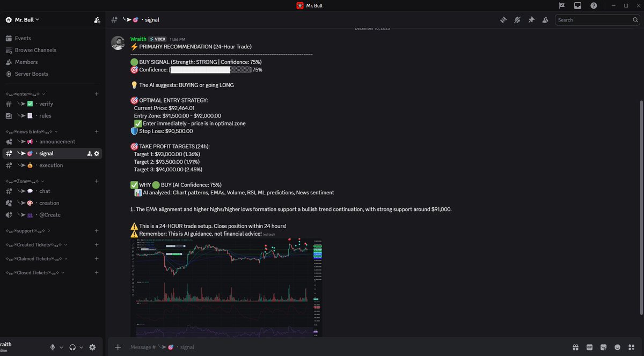Click the magnifier icon in Search box
The height and width of the screenshot is (356, 644).
[634, 20]
